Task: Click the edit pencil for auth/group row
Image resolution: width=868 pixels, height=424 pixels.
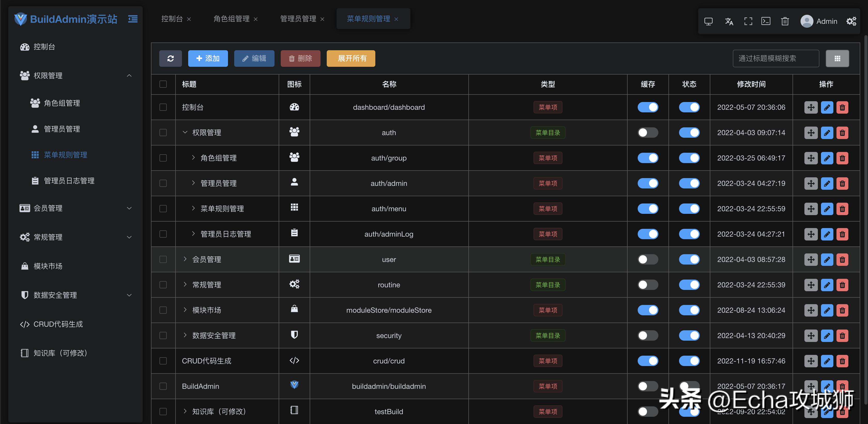Action: [827, 158]
